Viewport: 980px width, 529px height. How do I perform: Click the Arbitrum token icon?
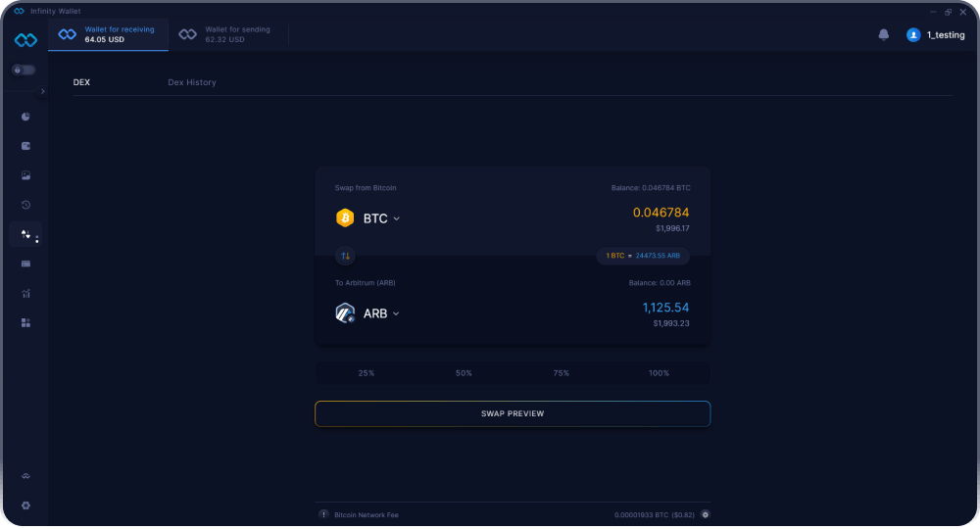[345, 313]
